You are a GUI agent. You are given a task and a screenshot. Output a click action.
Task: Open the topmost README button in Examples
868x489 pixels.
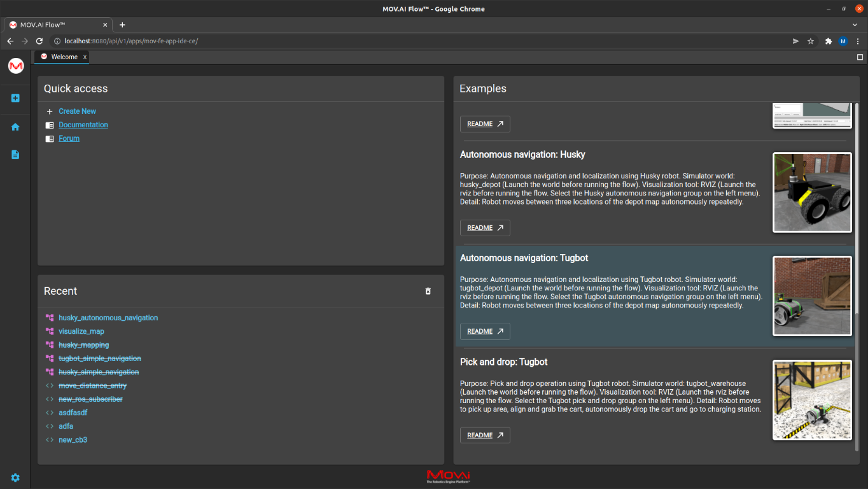tap(485, 124)
